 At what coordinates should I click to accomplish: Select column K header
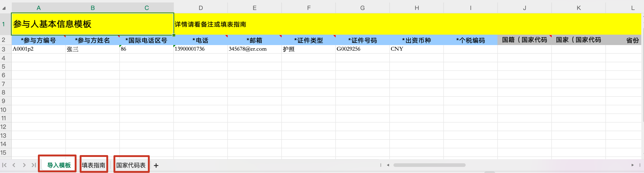pos(578,8)
